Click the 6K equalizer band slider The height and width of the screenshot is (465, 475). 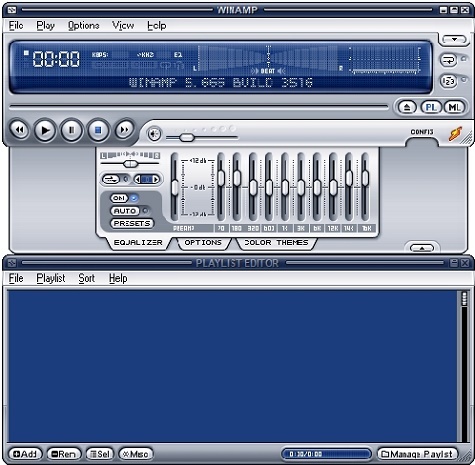pos(317,187)
